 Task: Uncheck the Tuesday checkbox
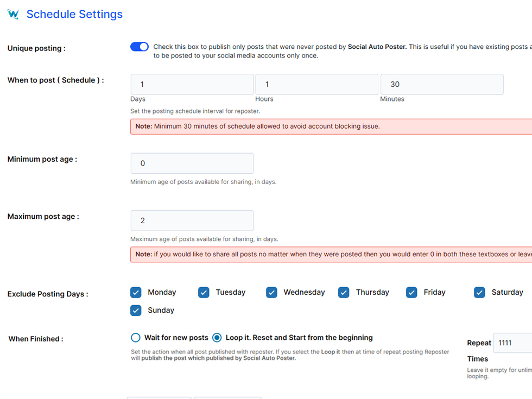coord(204,293)
